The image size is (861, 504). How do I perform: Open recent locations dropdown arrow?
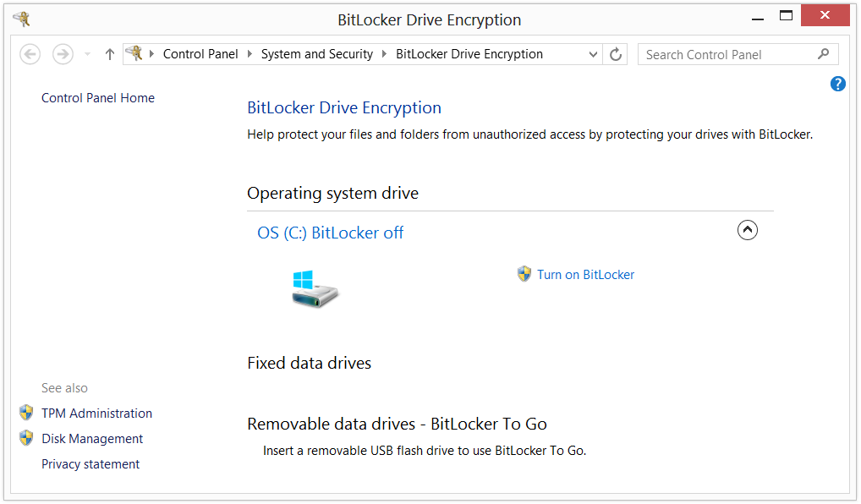coord(87,54)
